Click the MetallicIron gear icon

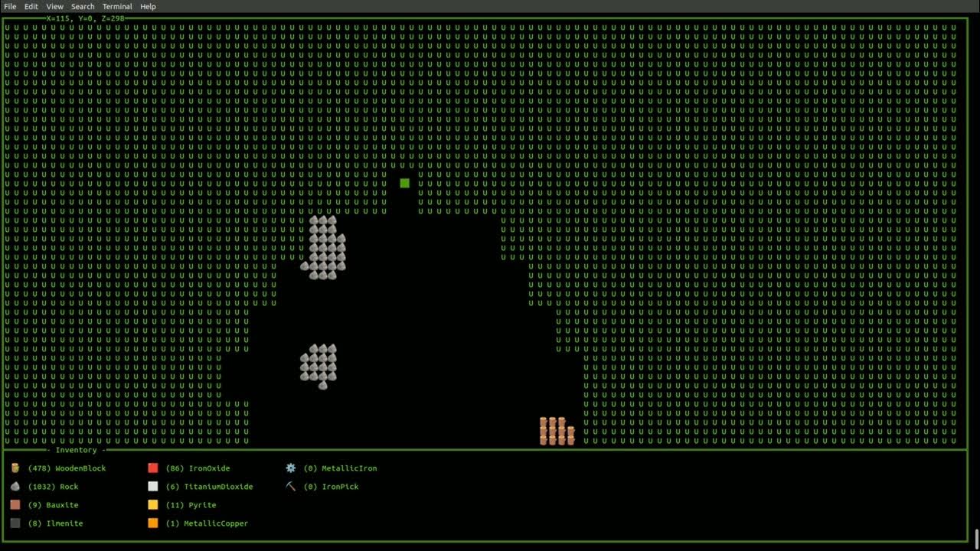(291, 468)
